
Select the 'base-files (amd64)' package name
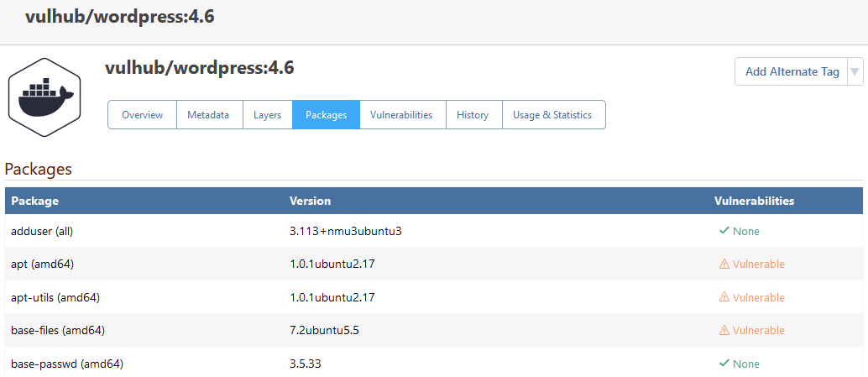58,331
